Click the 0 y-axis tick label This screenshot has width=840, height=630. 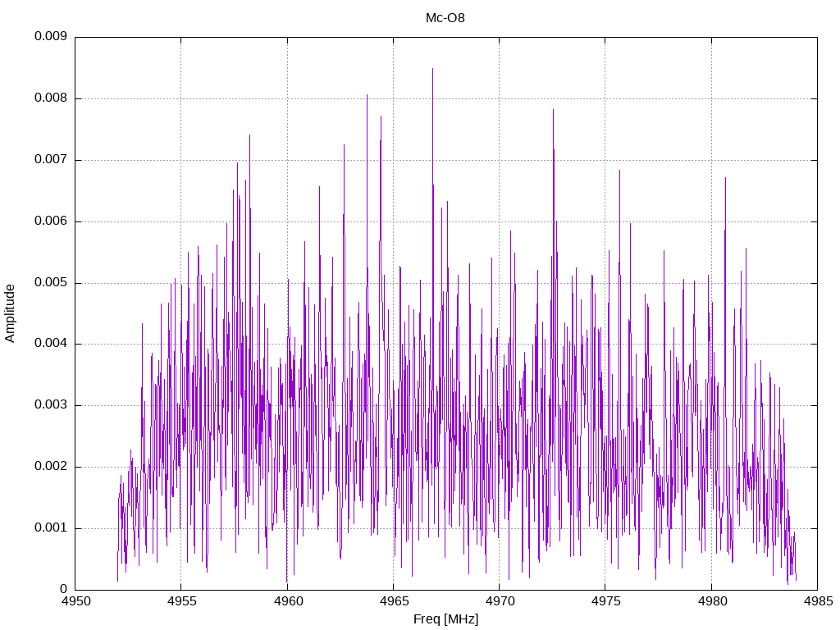(x=64, y=589)
